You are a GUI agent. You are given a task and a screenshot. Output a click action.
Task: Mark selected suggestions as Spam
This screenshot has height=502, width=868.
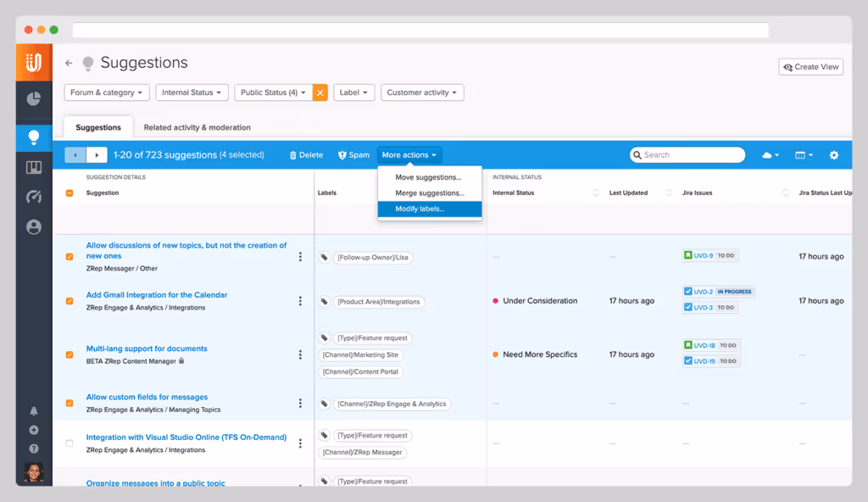353,155
